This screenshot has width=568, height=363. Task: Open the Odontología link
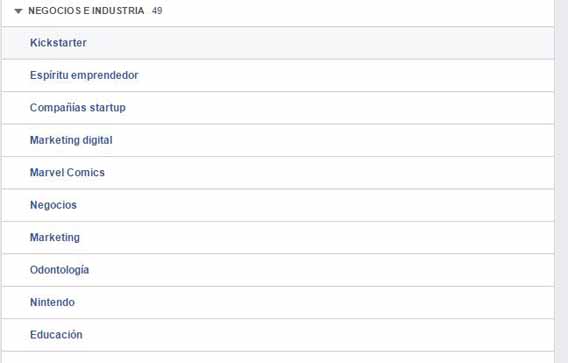[59, 270]
